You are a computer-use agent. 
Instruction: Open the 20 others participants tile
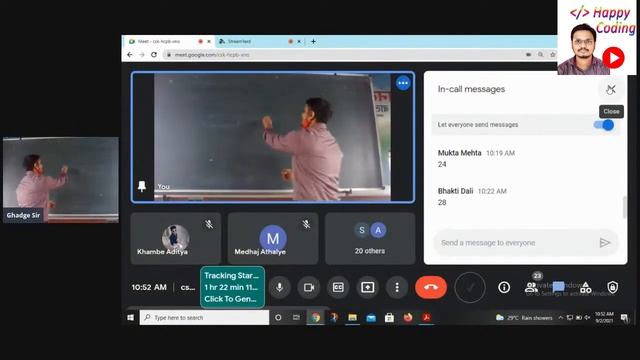370,238
